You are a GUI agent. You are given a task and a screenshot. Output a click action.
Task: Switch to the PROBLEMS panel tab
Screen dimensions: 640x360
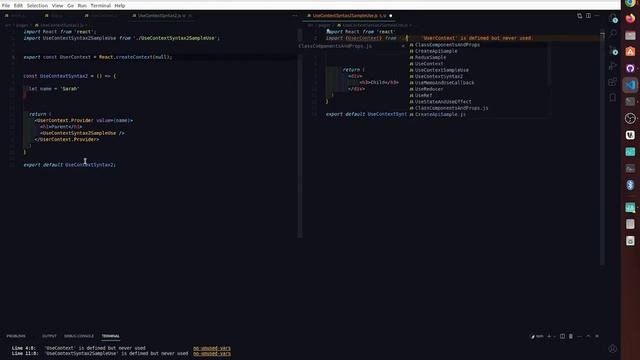pos(16,336)
